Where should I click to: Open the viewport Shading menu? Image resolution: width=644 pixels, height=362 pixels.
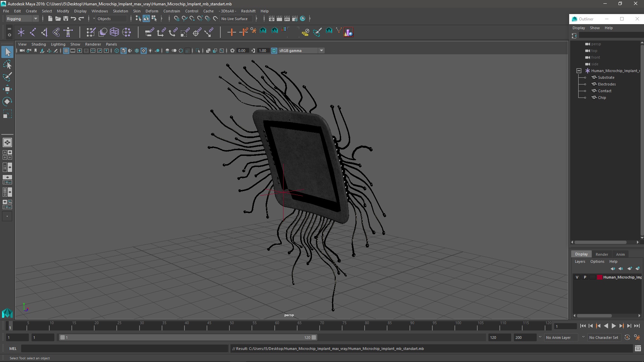point(39,44)
